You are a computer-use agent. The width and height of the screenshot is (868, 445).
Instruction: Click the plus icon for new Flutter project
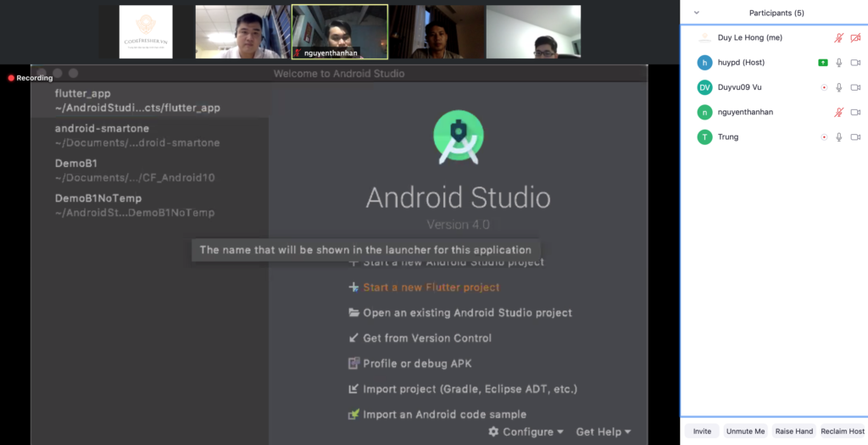pos(354,287)
